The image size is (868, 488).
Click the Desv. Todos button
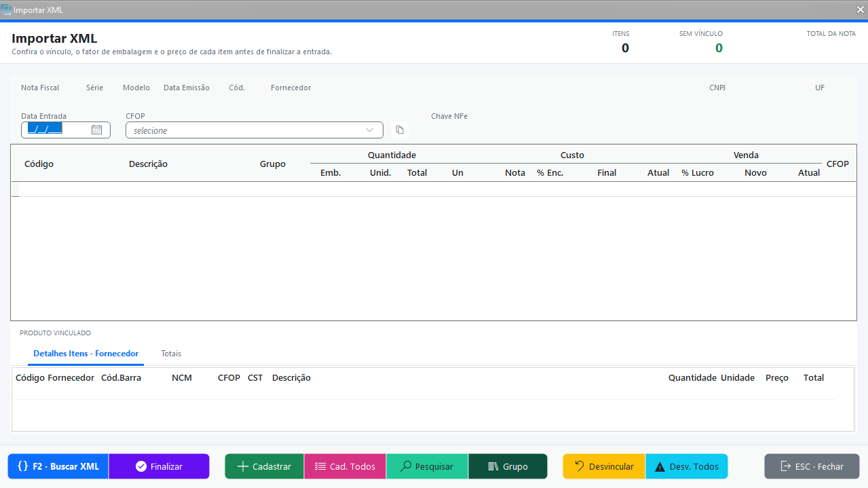(686, 466)
